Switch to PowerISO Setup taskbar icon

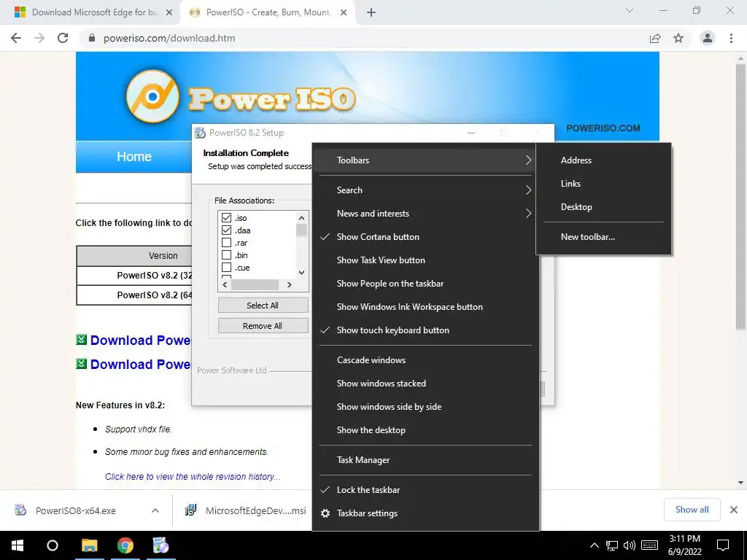pyautogui.click(x=161, y=545)
